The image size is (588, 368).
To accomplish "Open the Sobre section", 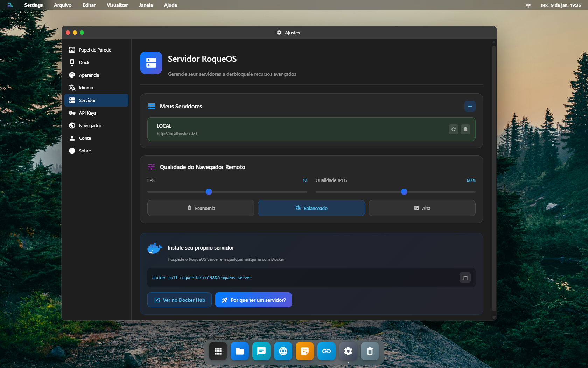I will point(96,151).
